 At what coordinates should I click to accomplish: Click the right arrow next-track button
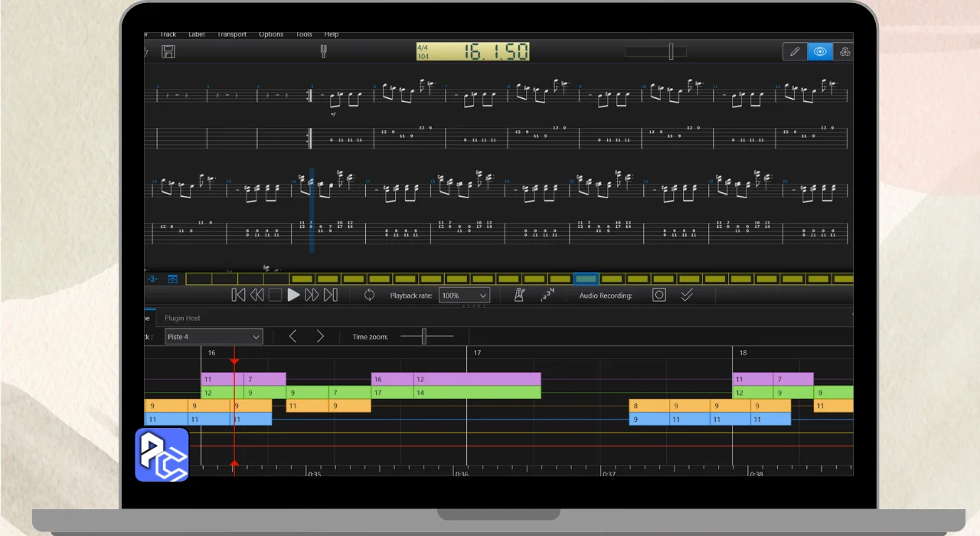click(x=320, y=336)
